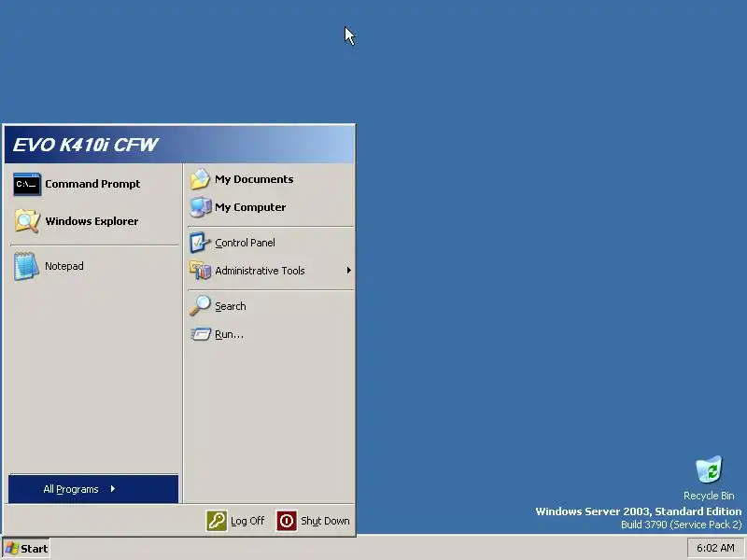
Task: Click the 6:02 AM taskbar clock
Action: tap(715, 548)
